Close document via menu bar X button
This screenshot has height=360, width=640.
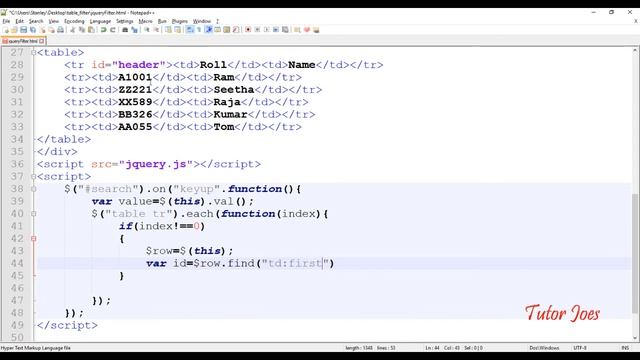click(635, 21)
